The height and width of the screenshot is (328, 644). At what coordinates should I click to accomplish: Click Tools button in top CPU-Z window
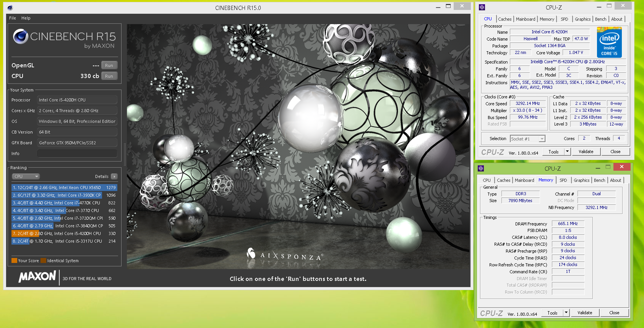point(553,152)
